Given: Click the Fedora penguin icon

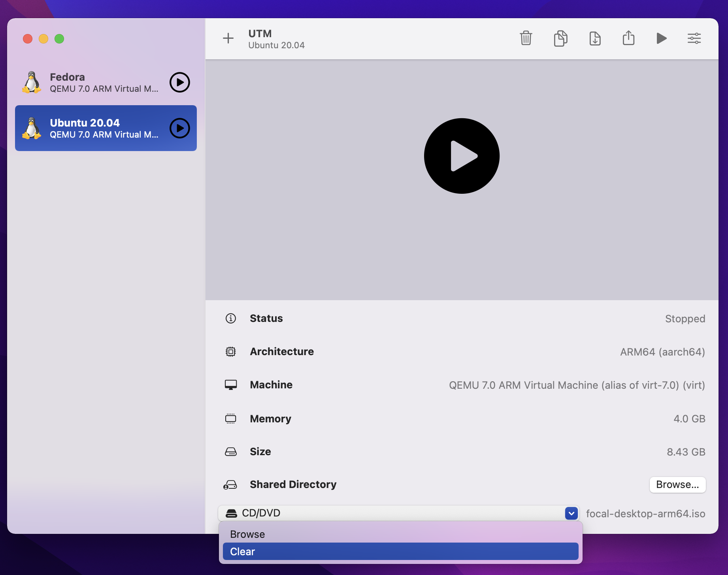Looking at the screenshot, I should [x=32, y=82].
